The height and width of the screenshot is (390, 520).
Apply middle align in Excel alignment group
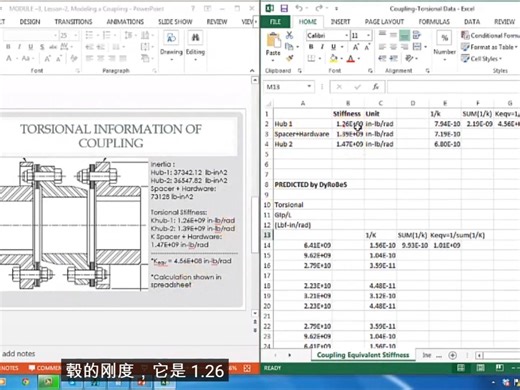click(x=393, y=35)
